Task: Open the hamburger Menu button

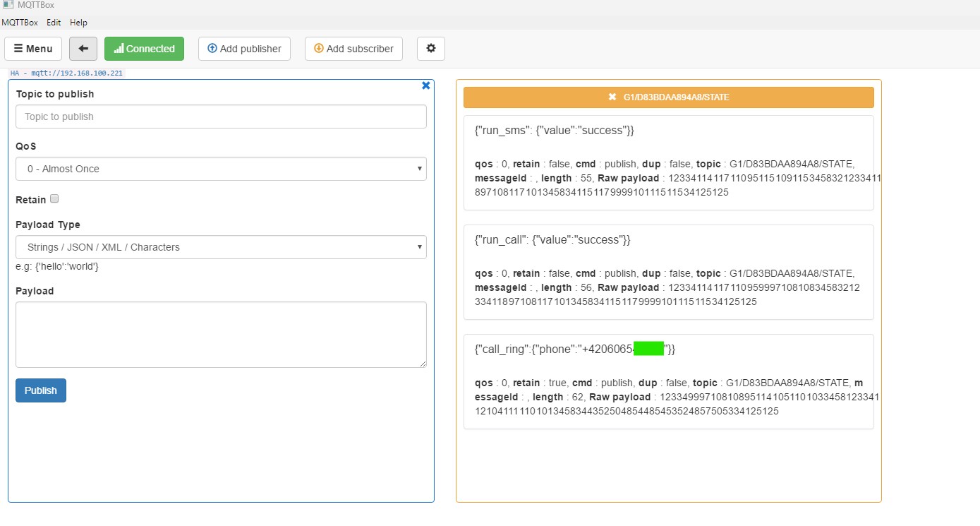Action: (33, 49)
